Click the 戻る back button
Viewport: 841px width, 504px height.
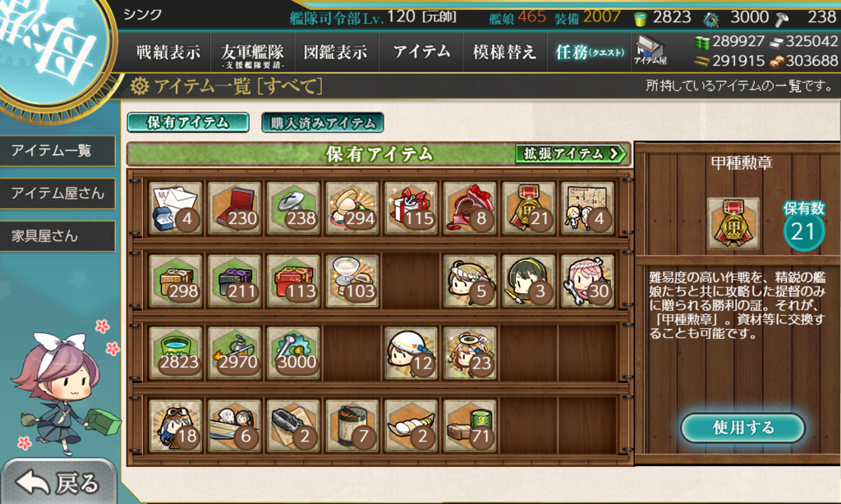pos(58,483)
